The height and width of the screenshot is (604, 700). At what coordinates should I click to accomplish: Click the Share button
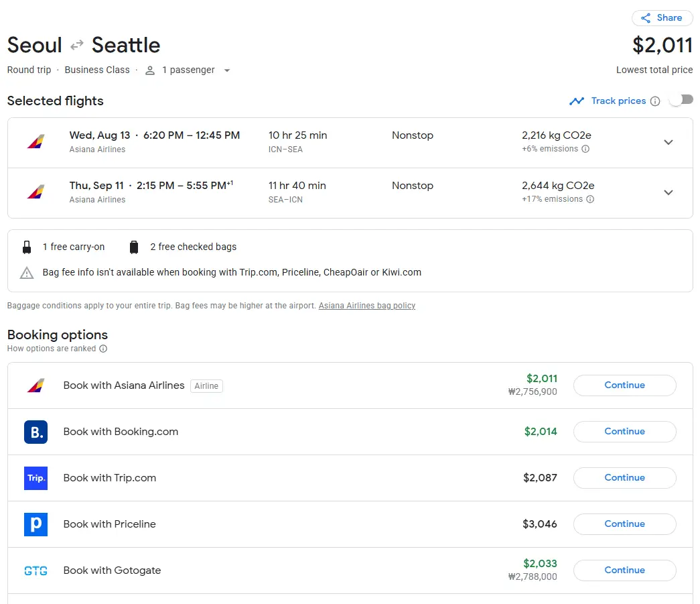point(662,18)
